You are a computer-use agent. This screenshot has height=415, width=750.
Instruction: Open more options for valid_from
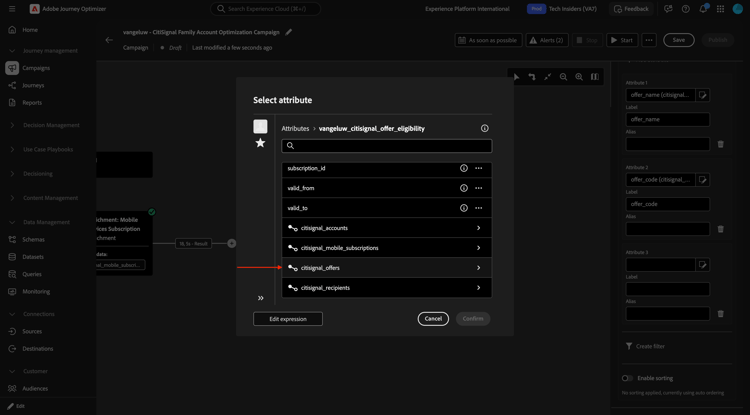478,188
